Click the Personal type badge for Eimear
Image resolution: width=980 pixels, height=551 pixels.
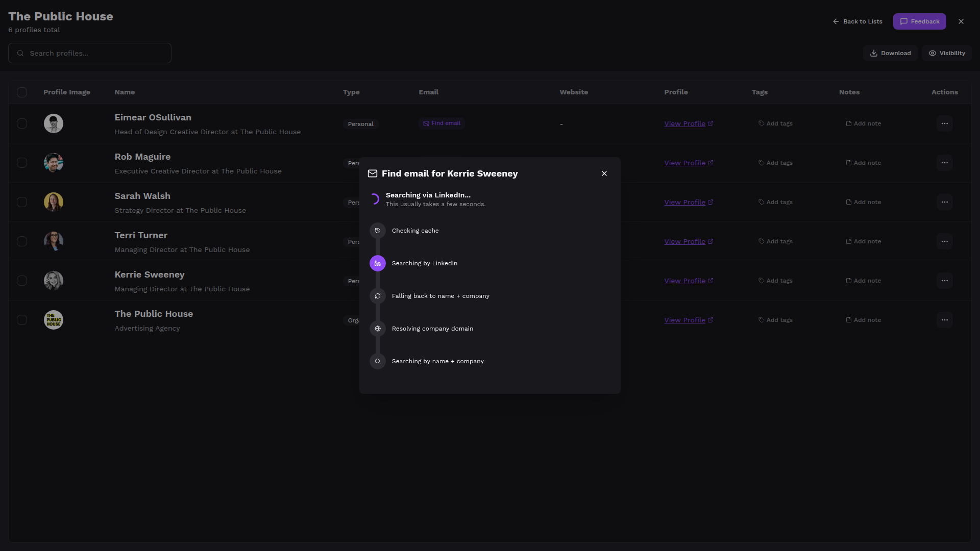[361, 124]
